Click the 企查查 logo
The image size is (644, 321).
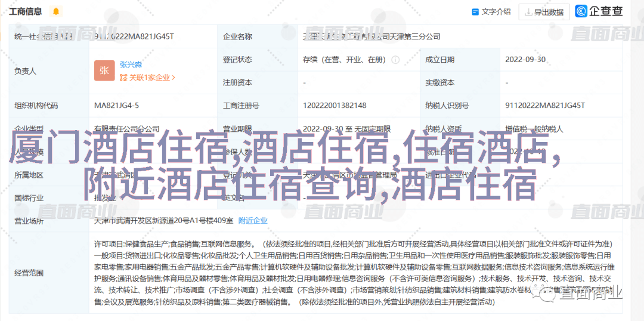[x=599, y=11]
